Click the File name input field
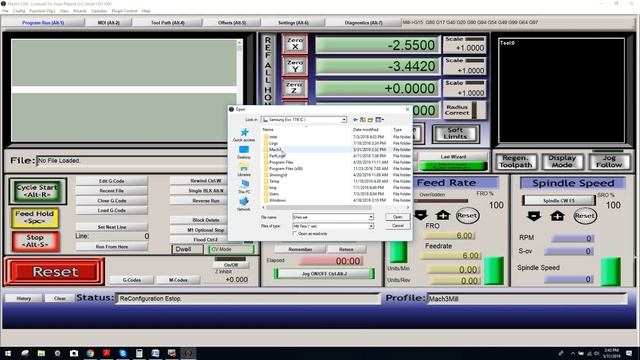Viewport: 640px width, 360px height. [x=330, y=217]
